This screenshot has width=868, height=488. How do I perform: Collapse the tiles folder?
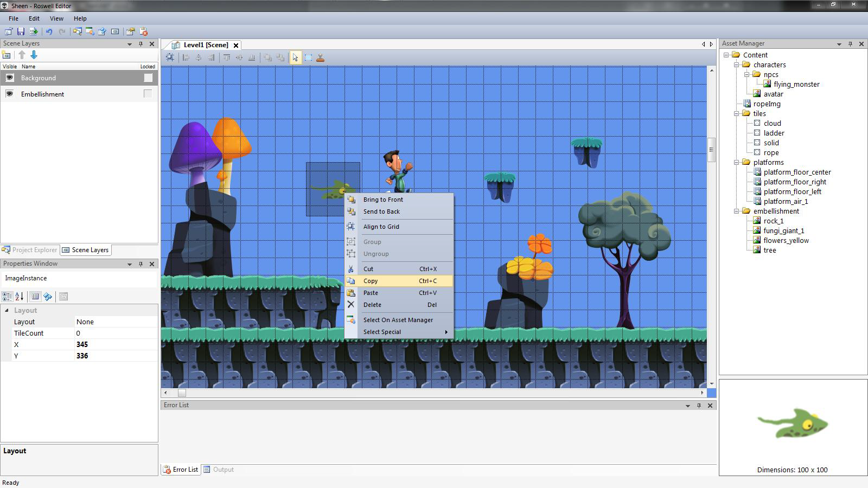coord(737,113)
